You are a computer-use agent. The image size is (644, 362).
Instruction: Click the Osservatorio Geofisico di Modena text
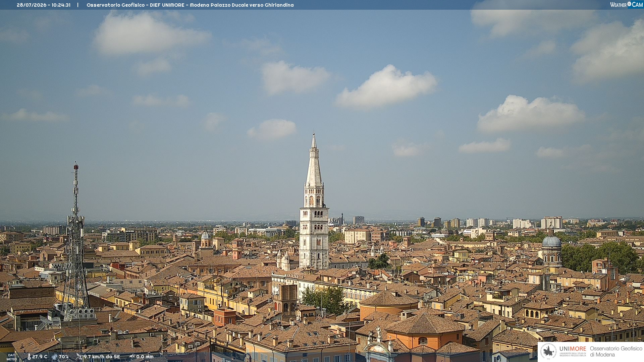click(x=616, y=352)
